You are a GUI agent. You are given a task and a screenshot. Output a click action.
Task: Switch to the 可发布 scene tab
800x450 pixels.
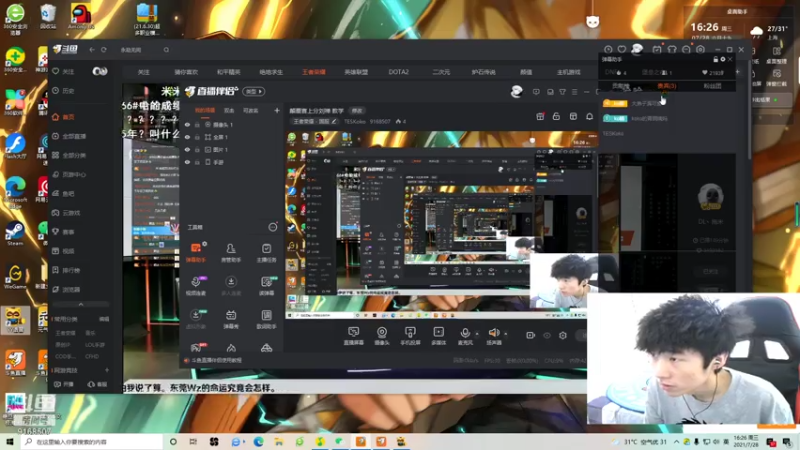point(251,110)
